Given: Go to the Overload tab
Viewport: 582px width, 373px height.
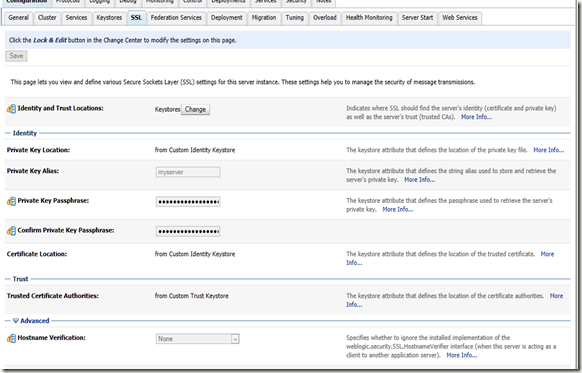Looking at the screenshot, I should tap(325, 18).
